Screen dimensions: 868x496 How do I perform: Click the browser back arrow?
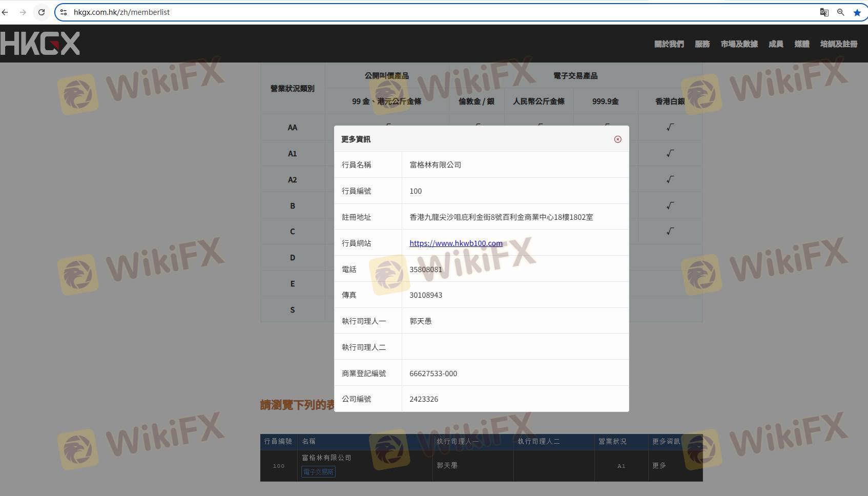point(5,12)
